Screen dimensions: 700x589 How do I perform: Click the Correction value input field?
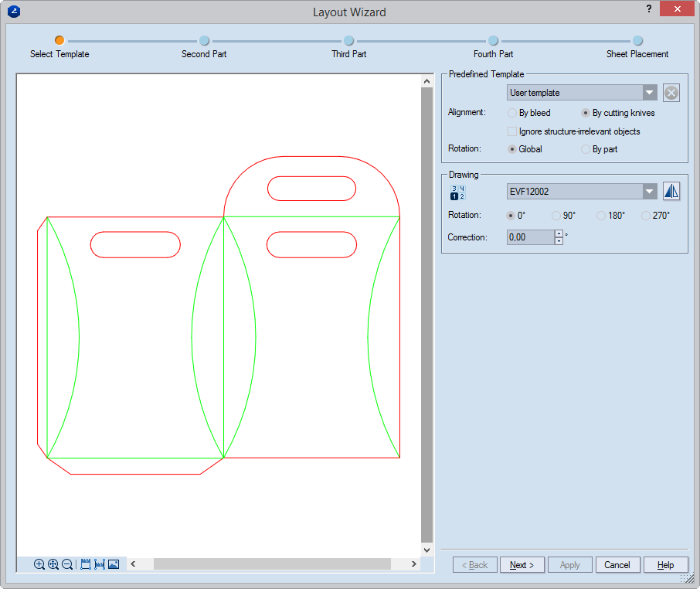[x=530, y=237]
